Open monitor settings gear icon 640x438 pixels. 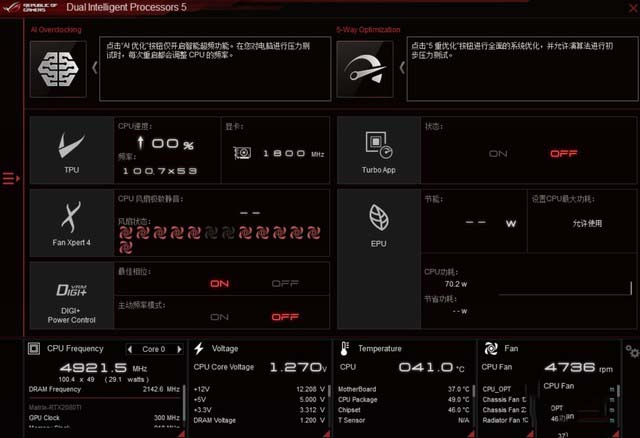point(632,351)
